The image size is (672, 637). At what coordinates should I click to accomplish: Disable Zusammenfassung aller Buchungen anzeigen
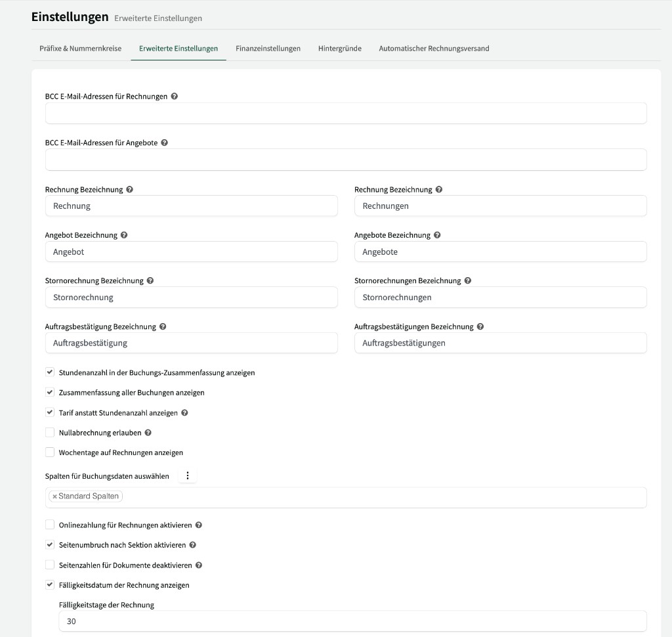coord(50,392)
